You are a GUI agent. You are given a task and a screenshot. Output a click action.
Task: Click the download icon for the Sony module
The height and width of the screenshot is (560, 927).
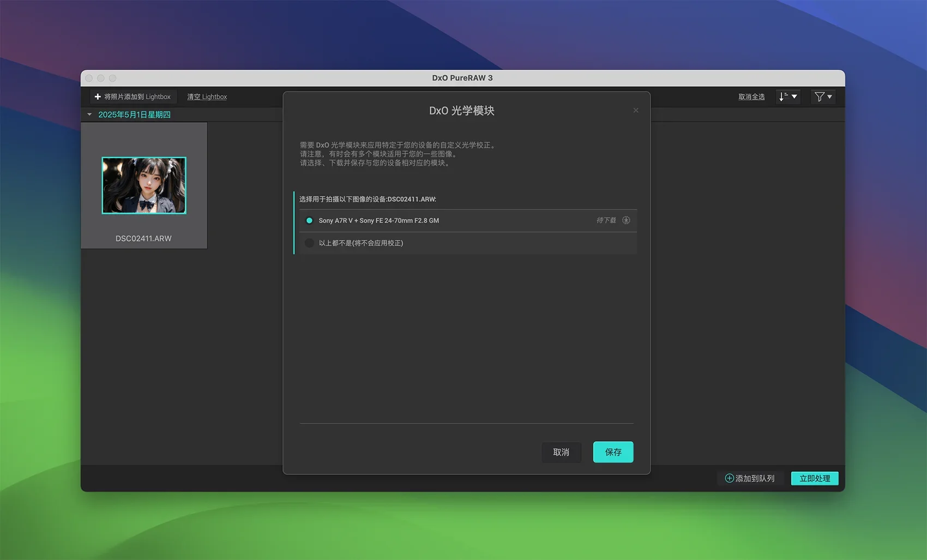click(x=626, y=220)
